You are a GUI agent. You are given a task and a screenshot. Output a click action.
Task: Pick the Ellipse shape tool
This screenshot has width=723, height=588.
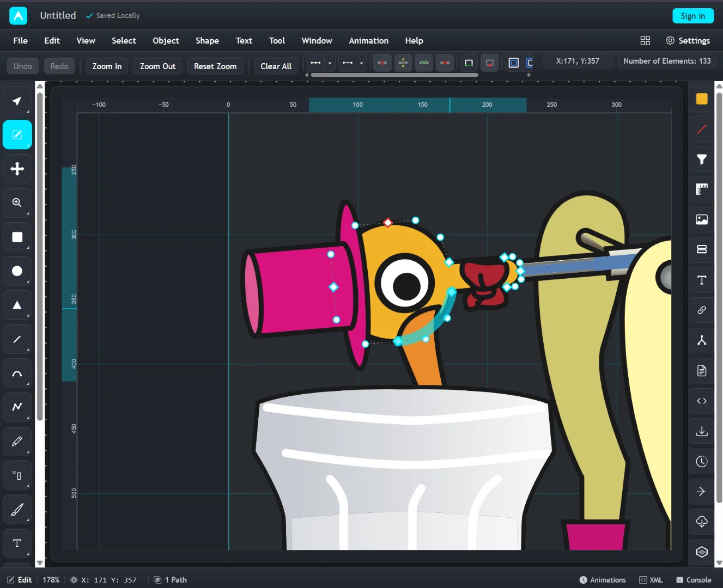click(x=17, y=271)
